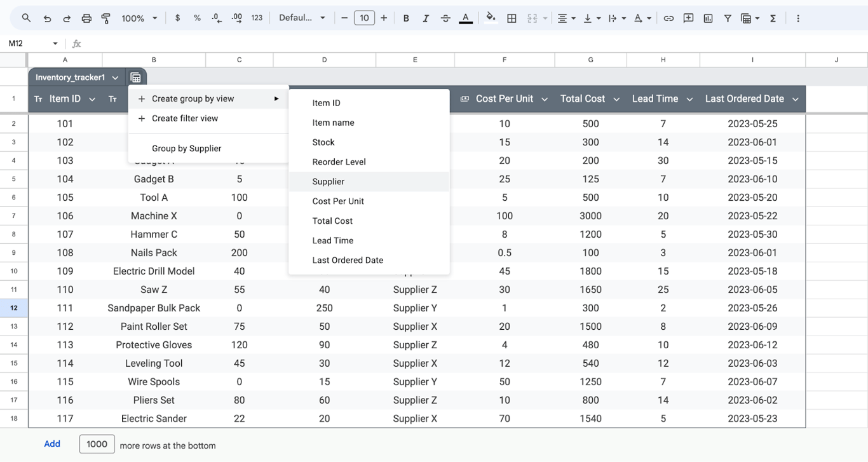Open horizontal align dropdown
Screen dimensions: 868x462
point(566,18)
